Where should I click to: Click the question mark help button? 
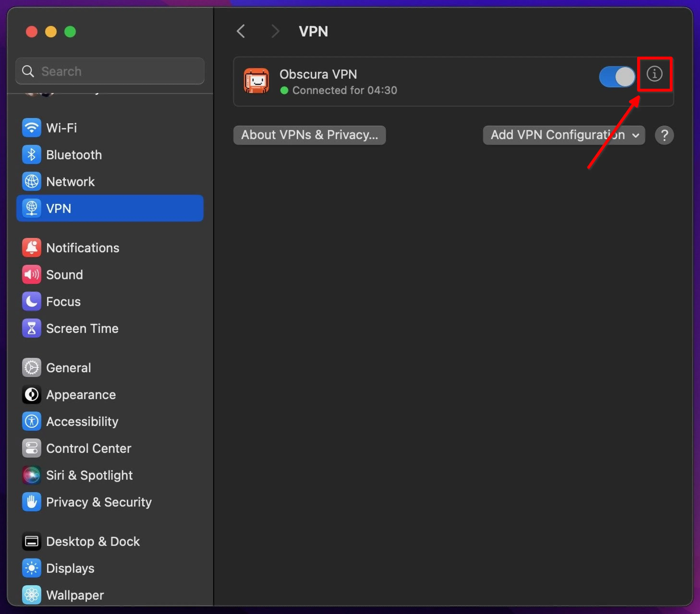click(x=664, y=135)
